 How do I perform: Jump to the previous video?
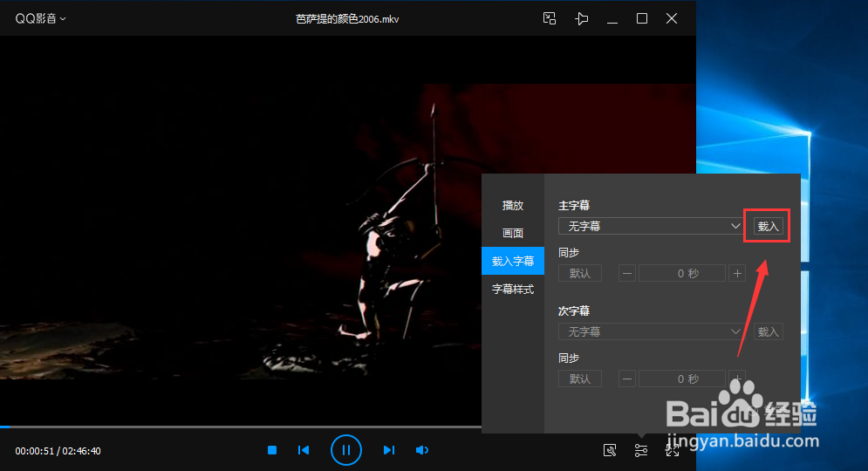(304, 450)
